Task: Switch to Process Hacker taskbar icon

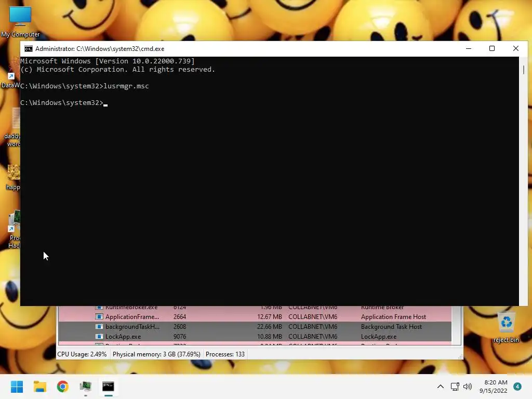Action: pos(86,387)
